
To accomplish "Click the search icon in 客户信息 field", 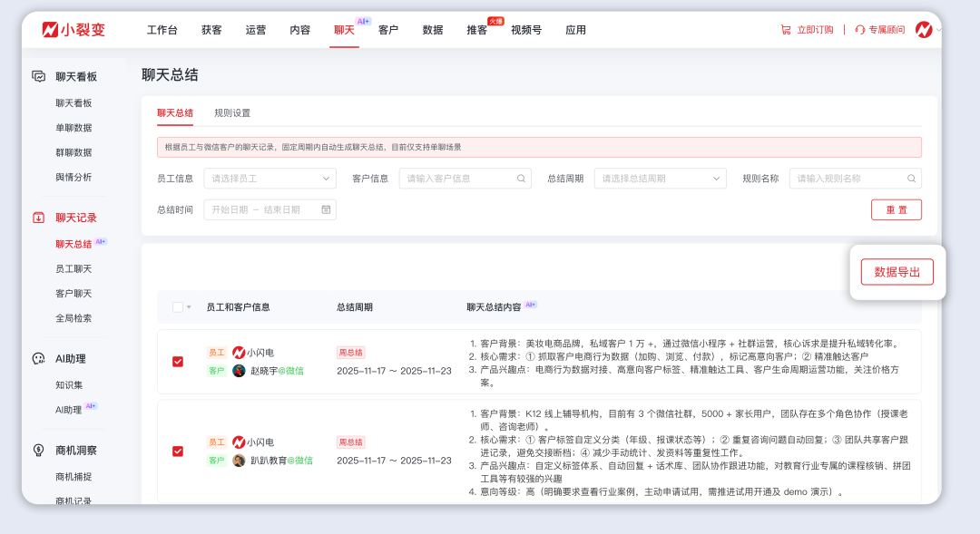I will (x=521, y=178).
